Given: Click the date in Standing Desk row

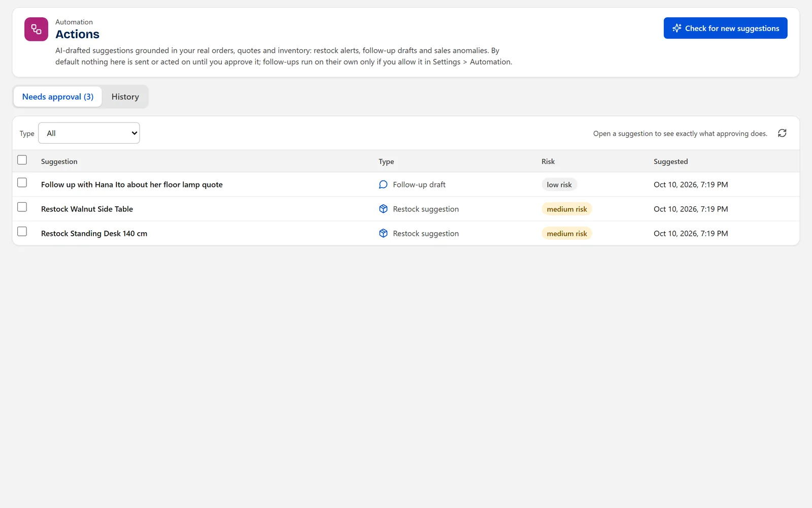Looking at the screenshot, I should [691, 233].
